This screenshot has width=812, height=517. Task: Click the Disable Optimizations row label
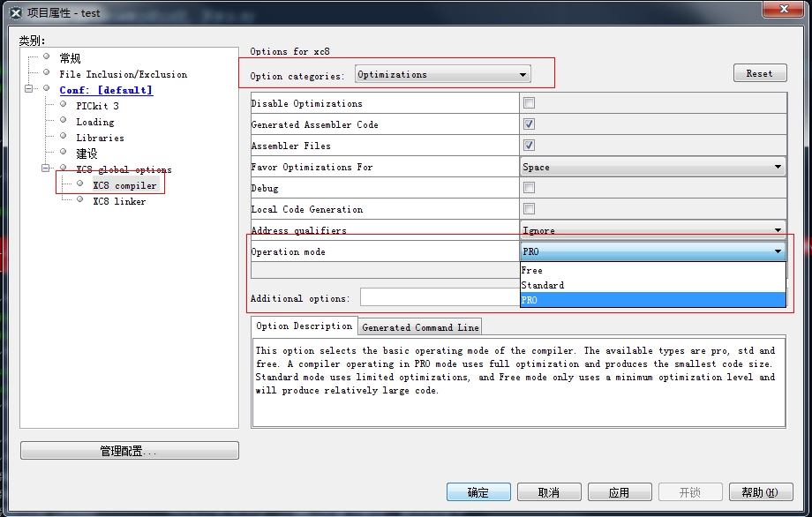(x=306, y=103)
